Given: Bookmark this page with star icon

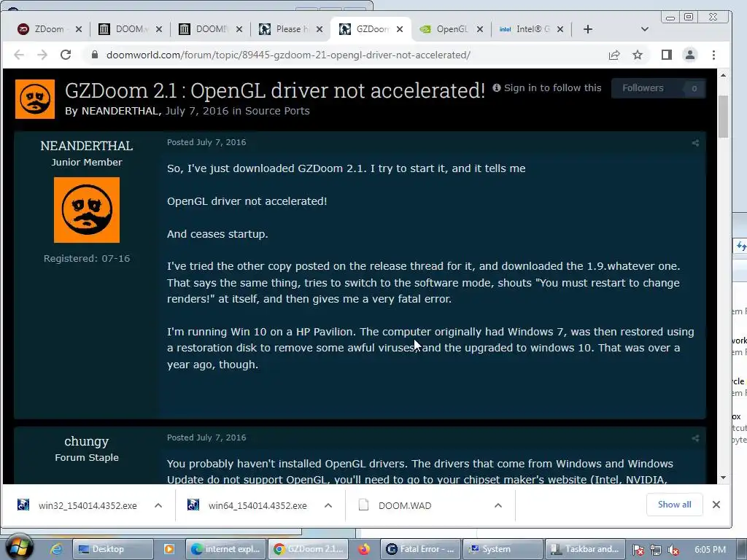Looking at the screenshot, I should (638, 55).
